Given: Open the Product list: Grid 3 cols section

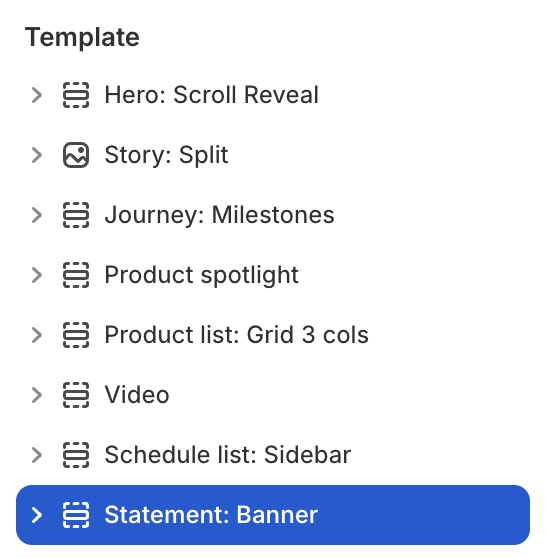Looking at the screenshot, I should tap(273, 335).
